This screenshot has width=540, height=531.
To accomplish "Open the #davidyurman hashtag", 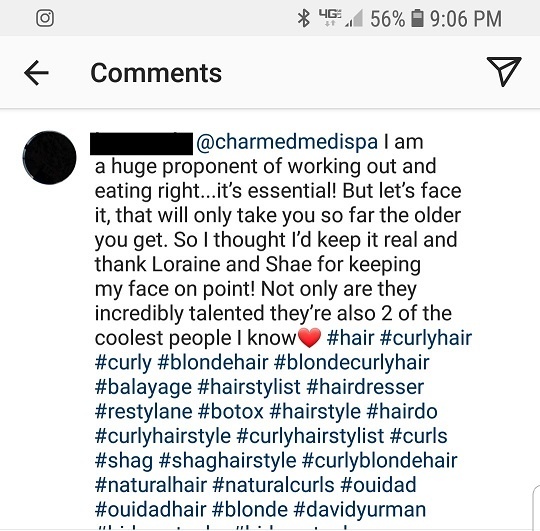I will (360, 510).
